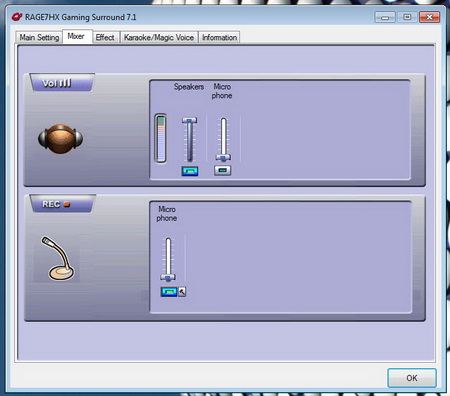Toggle recording Microphone select button

(x=169, y=292)
